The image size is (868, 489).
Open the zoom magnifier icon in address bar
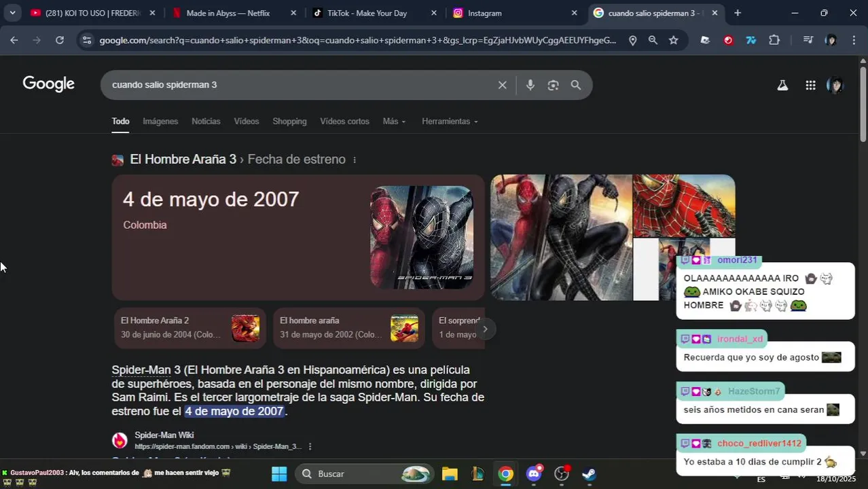coord(653,40)
